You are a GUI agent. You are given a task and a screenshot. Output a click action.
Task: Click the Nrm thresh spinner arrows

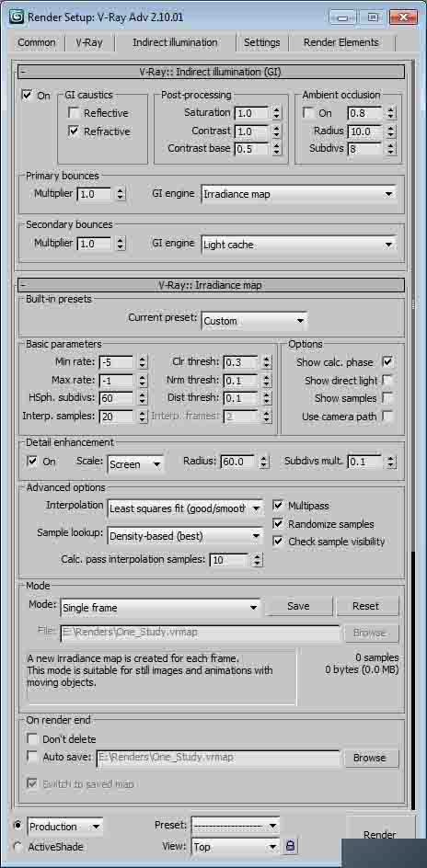[267, 381]
